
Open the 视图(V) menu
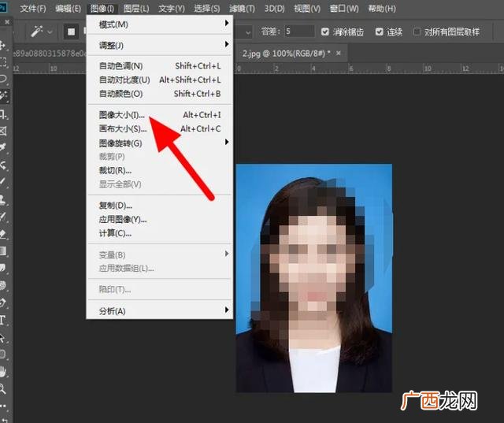tap(307, 9)
